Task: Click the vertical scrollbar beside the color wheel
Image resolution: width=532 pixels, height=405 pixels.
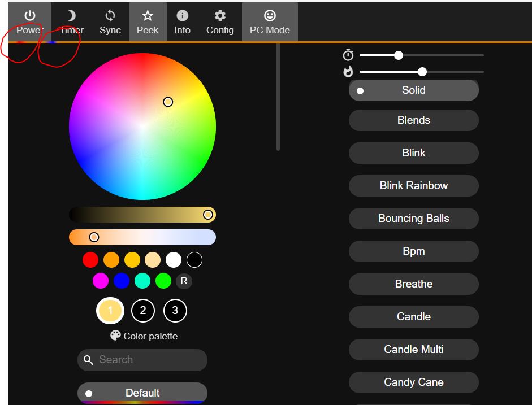Action: point(278,97)
